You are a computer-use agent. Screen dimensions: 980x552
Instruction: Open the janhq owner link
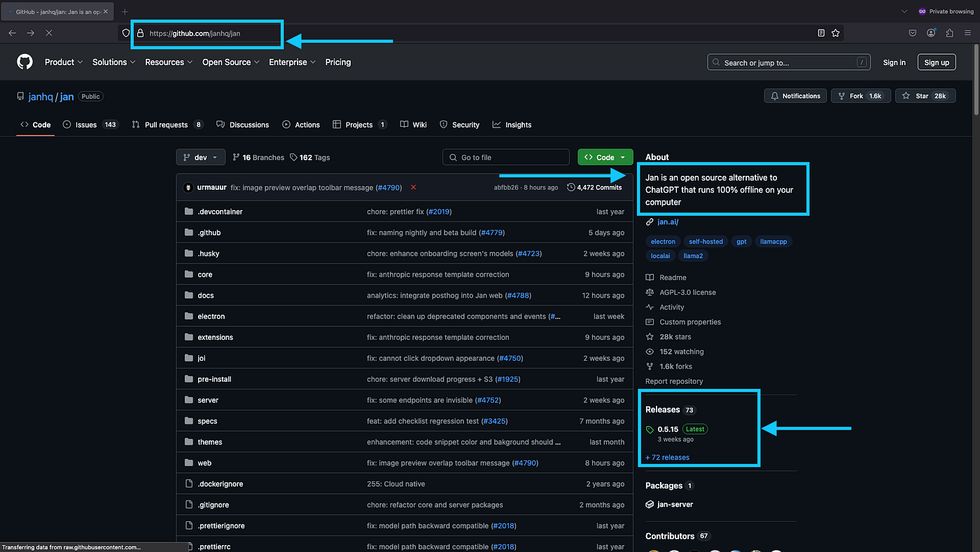pyautogui.click(x=41, y=97)
